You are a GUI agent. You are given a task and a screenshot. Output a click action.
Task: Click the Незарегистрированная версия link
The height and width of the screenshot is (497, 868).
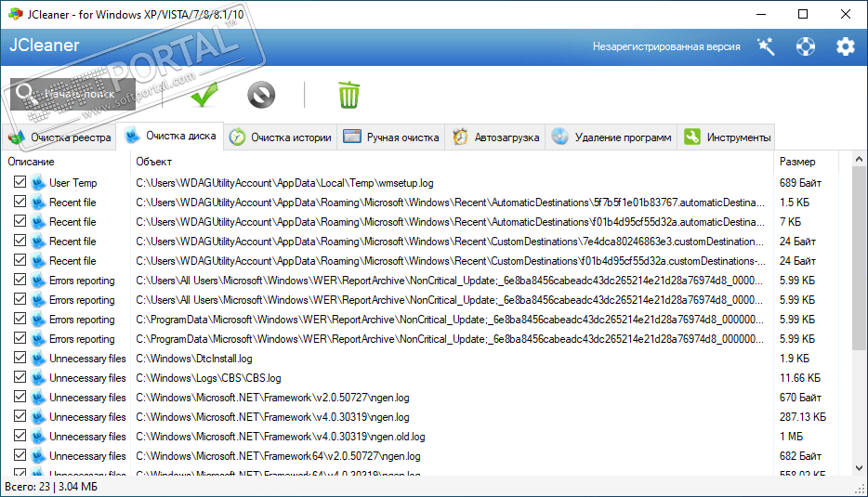(x=666, y=46)
